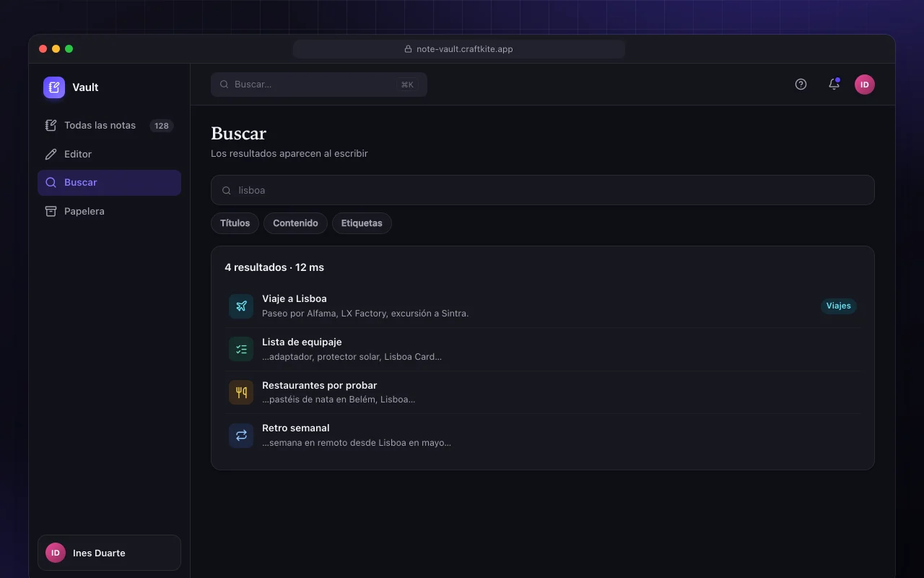Click the Vault app name
The height and width of the screenshot is (578, 924).
click(85, 87)
